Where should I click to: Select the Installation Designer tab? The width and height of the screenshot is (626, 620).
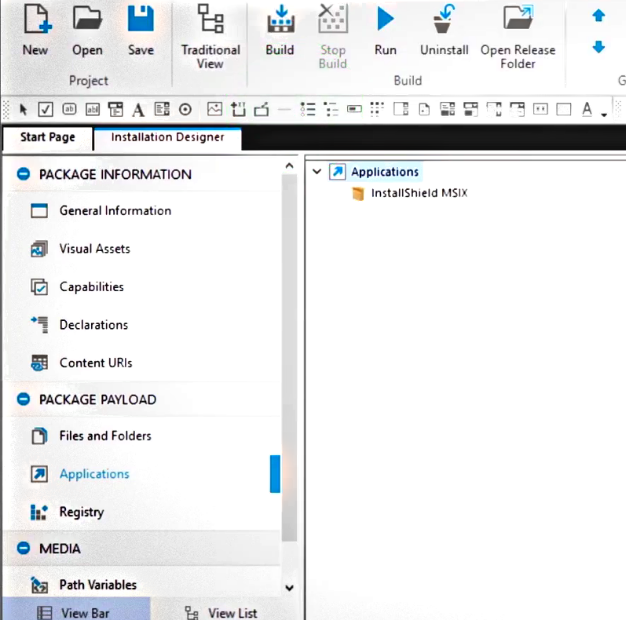[x=167, y=137]
